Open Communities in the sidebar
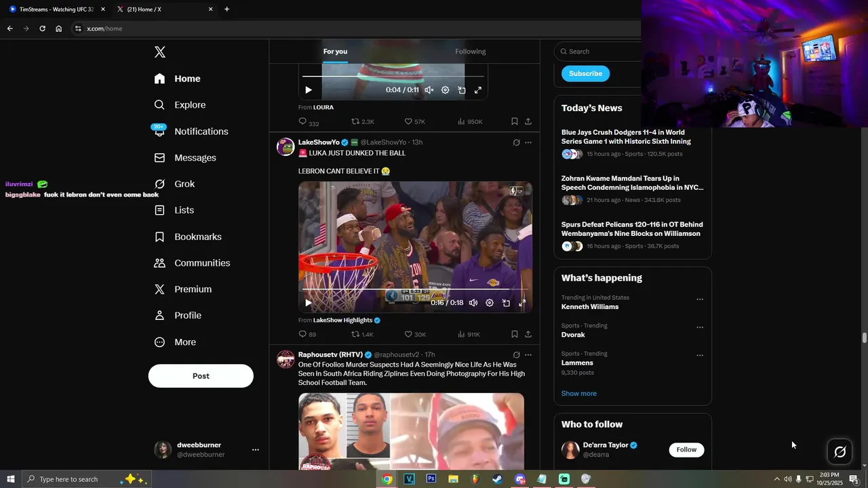The height and width of the screenshot is (488, 868). click(x=192, y=263)
